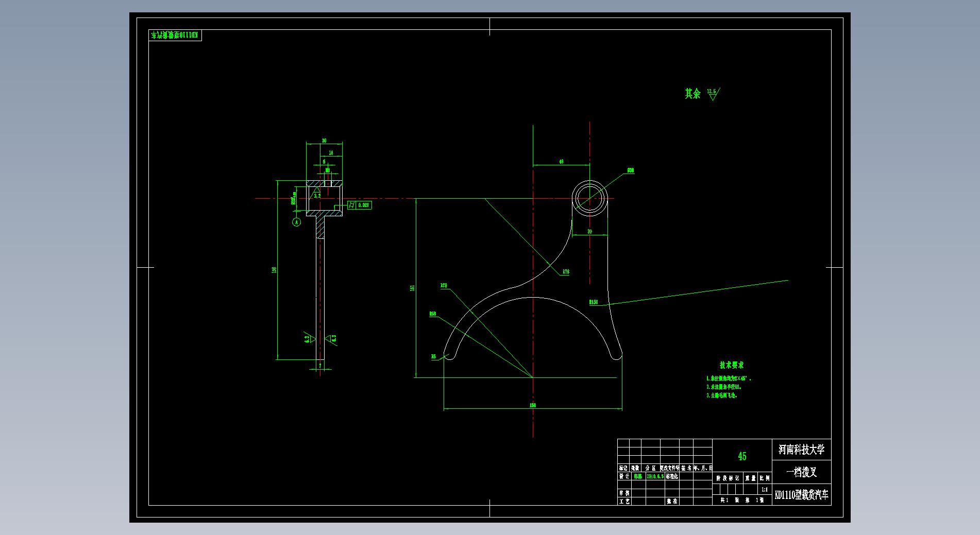Select the concentric circle hub of the fork
980x535 pixels.
click(x=589, y=198)
